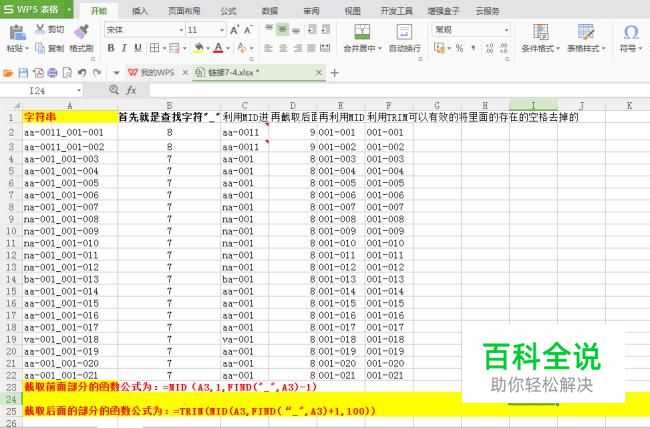Click the Copy (复制) icon
The image size is (650, 428).
click(40, 49)
